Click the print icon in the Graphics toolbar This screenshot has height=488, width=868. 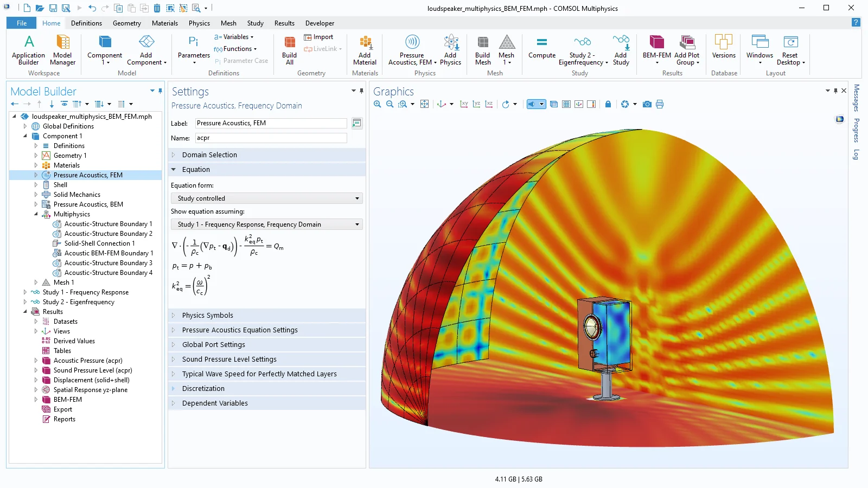(x=660, y=104)
